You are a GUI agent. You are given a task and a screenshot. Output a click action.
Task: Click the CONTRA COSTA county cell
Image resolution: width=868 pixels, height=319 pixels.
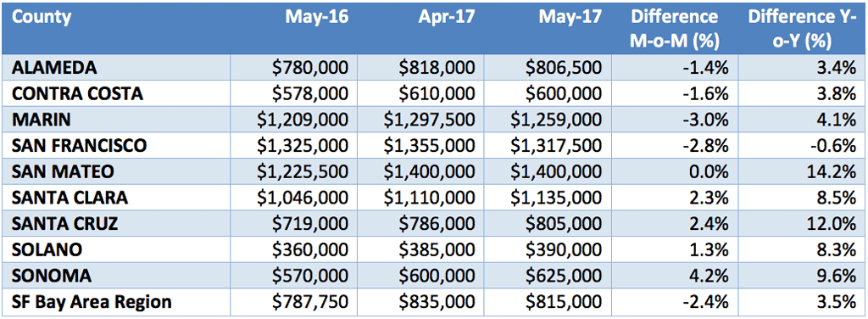[77, 93]
